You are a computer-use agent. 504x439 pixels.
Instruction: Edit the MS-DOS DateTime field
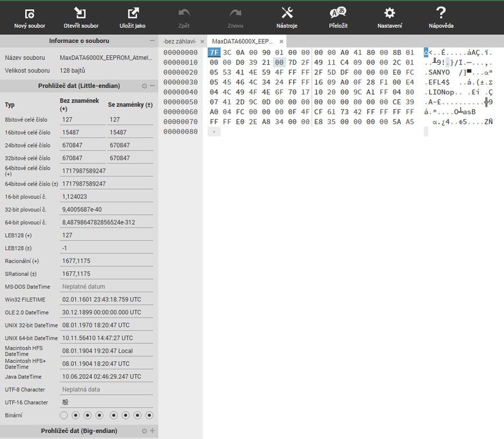(107, 287)
